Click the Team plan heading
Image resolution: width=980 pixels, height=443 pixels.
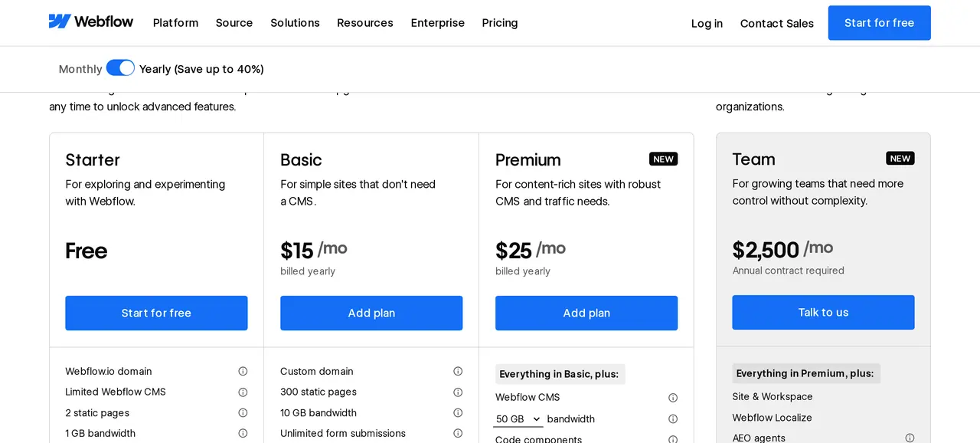coord(754,159)
